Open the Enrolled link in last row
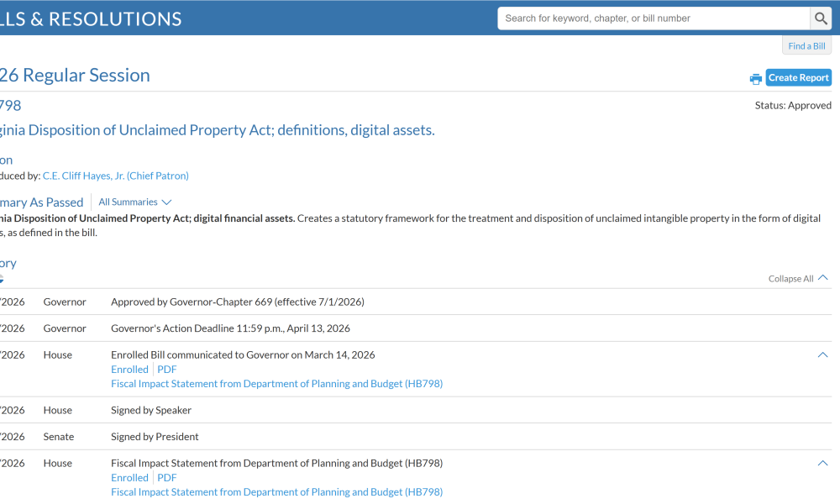Viewport: 840px width, 504px height. pyautogui.click(x=129, y=478)
